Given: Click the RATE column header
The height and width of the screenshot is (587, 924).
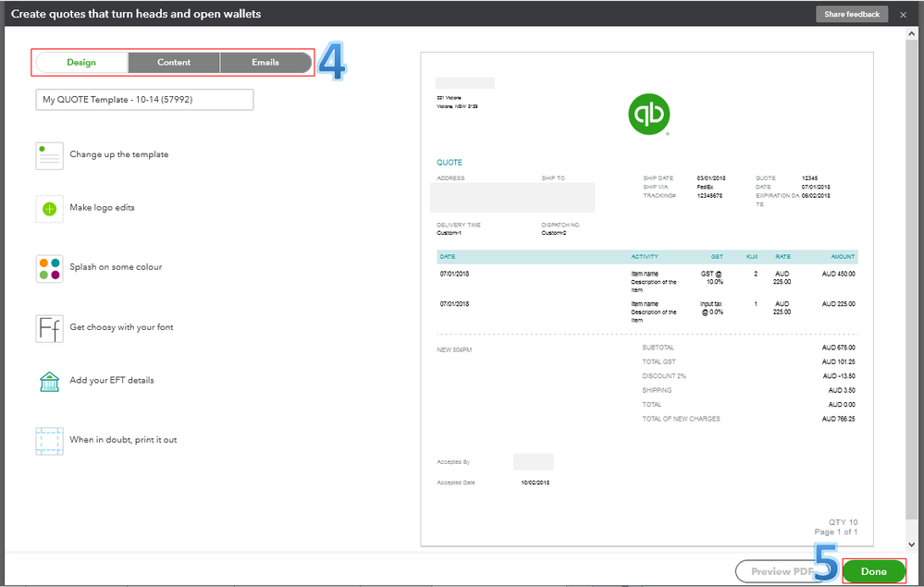Looking at the screenshot, I should 783,257.
